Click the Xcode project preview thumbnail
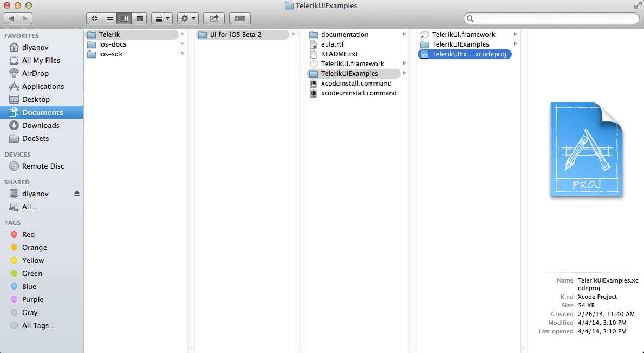This screenshot has width=644, height=353. (587, 149)
